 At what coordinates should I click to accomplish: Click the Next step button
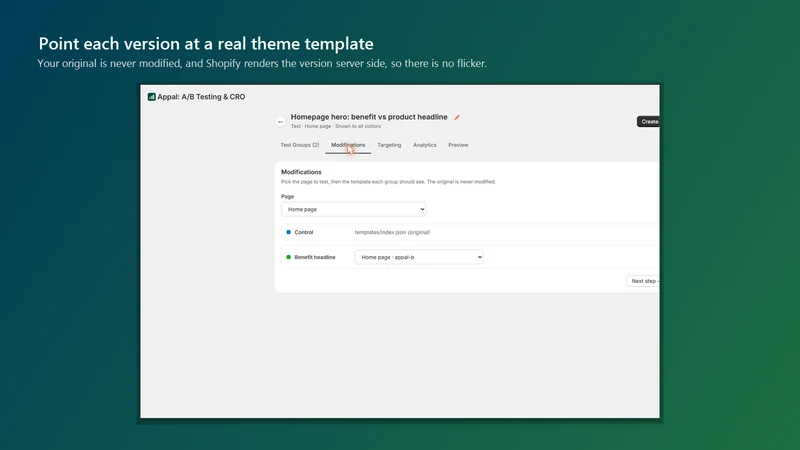643,281
